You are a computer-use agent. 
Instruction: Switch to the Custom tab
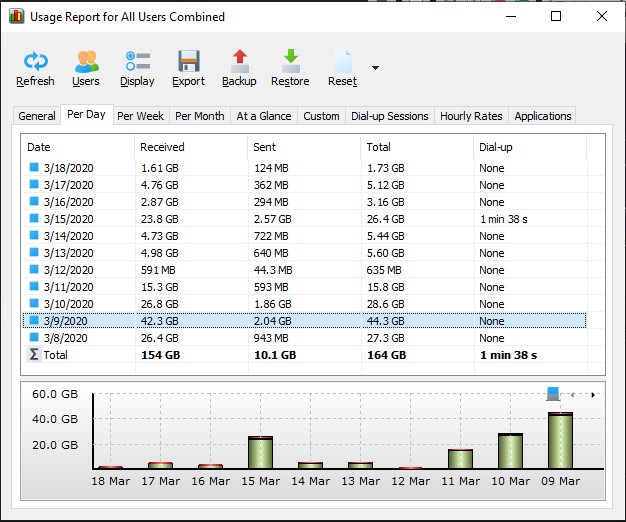pos(321,116)
